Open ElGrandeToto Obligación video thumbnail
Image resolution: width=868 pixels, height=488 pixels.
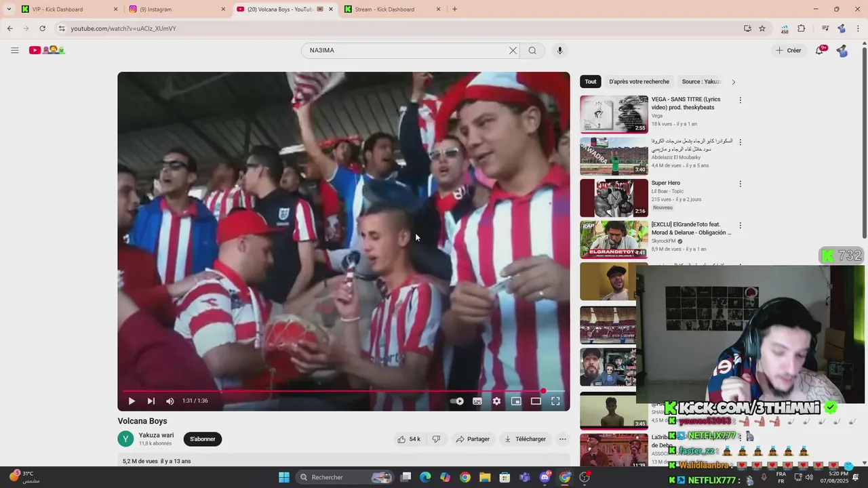point(614,239)
